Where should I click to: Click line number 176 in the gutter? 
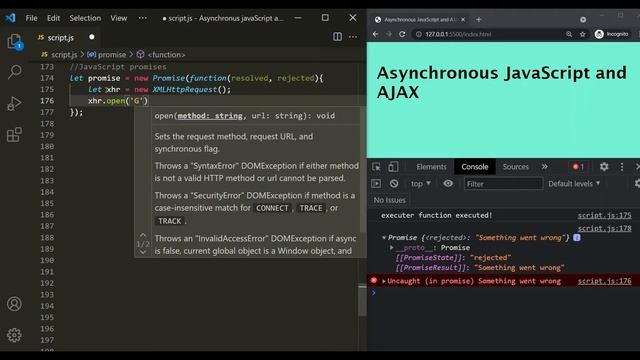[47, 100]
